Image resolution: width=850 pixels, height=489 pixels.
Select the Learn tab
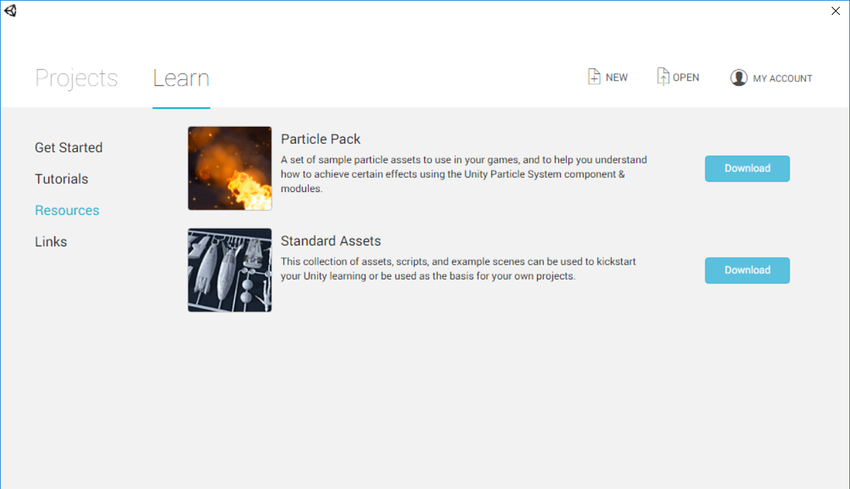[x=181, y=78]
